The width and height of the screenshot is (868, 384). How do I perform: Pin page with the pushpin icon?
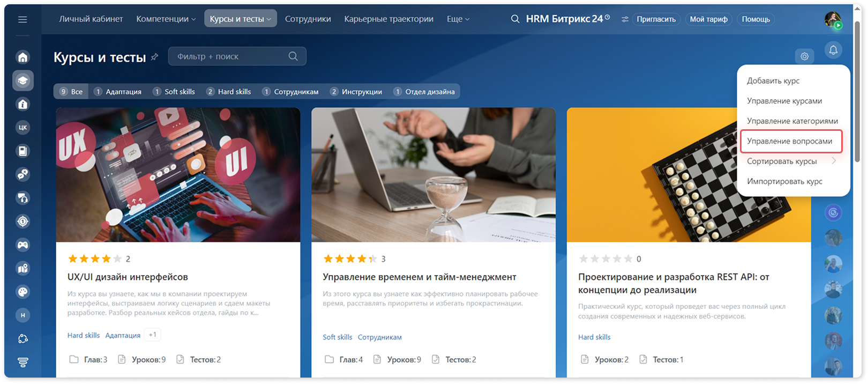click(x=154, y=57)
